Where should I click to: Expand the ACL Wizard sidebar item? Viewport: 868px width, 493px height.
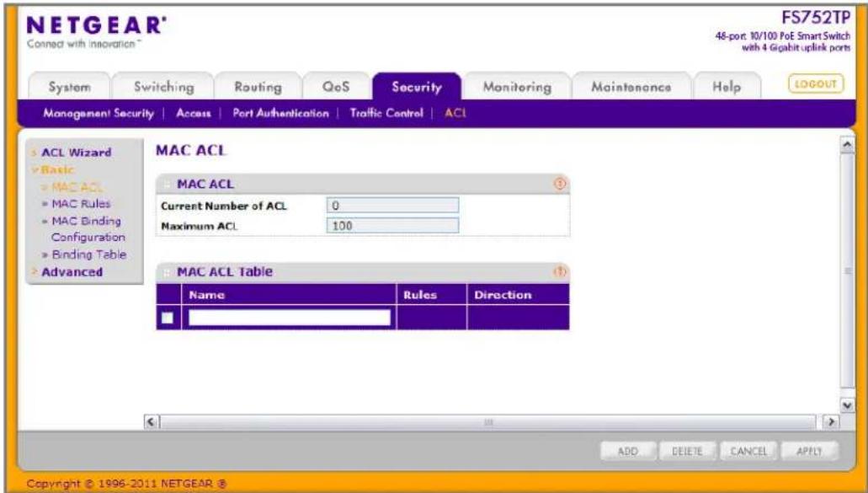coord(77,153)
